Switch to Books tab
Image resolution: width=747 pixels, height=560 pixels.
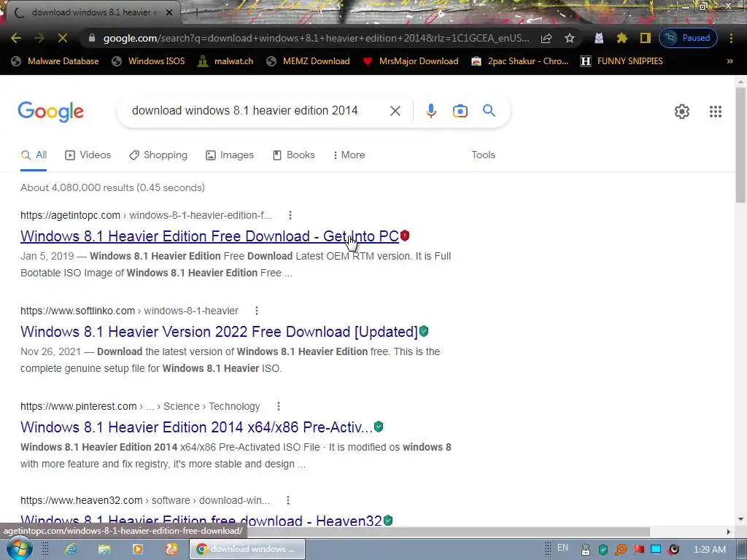click(293, 155)
